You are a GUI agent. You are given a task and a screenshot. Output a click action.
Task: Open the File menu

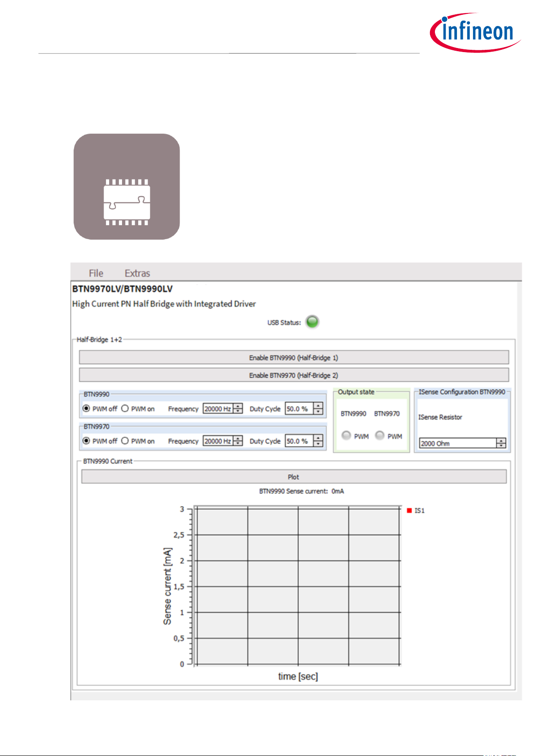click(x=96, y=273)
